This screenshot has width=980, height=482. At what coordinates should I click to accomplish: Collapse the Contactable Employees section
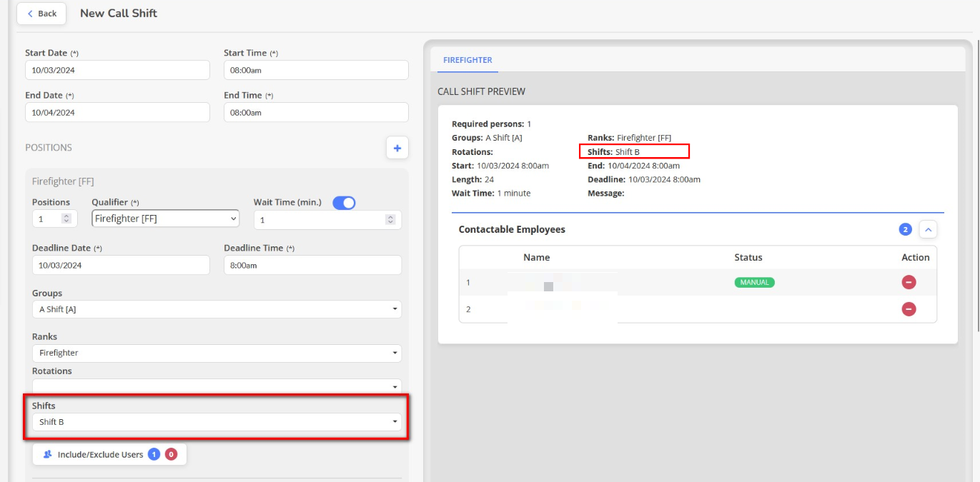[928, 229]
